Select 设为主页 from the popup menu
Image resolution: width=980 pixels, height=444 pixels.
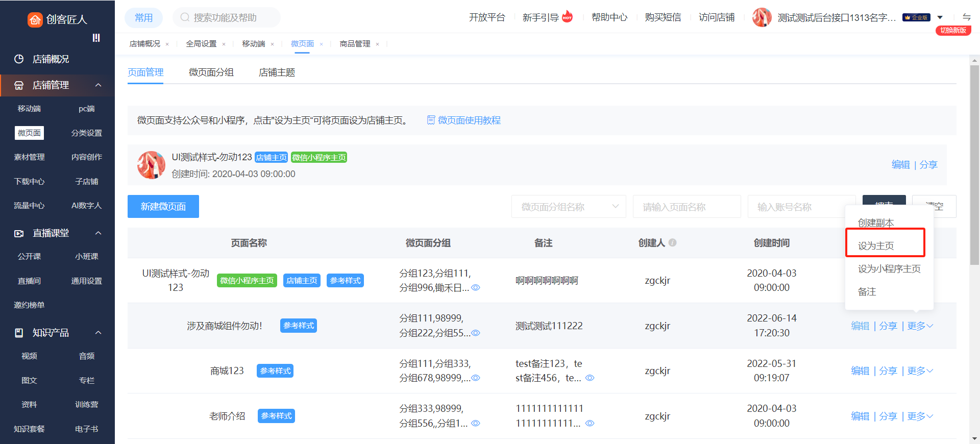click(876, 245)
